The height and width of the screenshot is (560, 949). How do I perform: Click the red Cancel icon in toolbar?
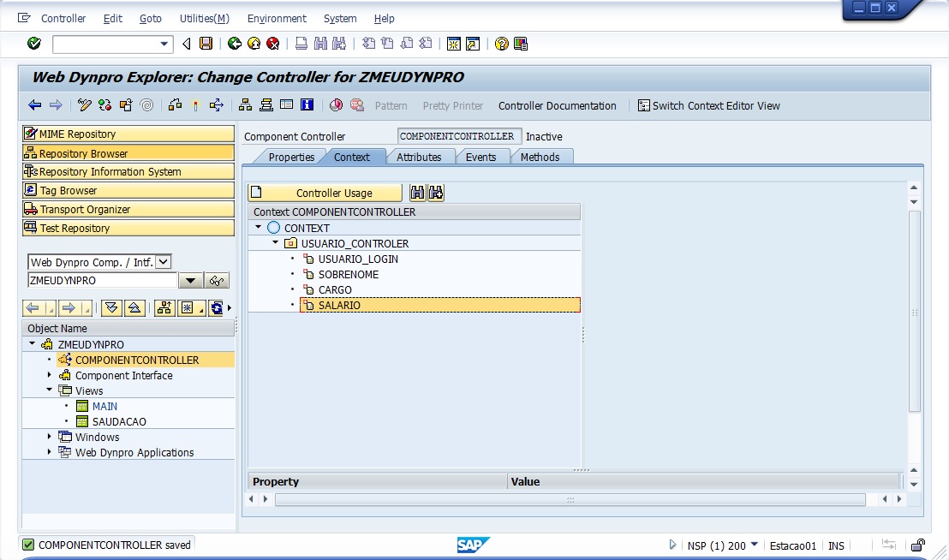point(272,44)
